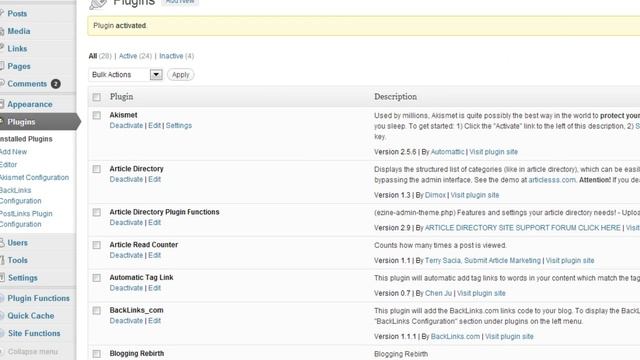Deactivate the Article Directory plugin
The width and height of the screenshot is (640, 360).
pyautogui.click(x=126, y=180)
